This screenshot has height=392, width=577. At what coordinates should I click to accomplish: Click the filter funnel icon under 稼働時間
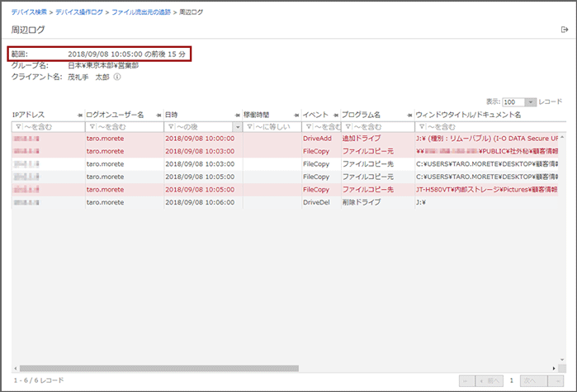click(249, 127)
